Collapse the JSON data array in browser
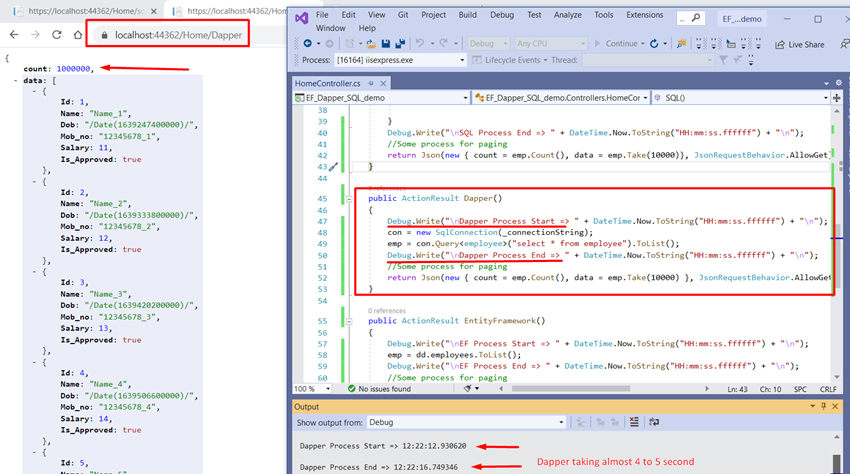850x474 pixels. pos(15,80)
